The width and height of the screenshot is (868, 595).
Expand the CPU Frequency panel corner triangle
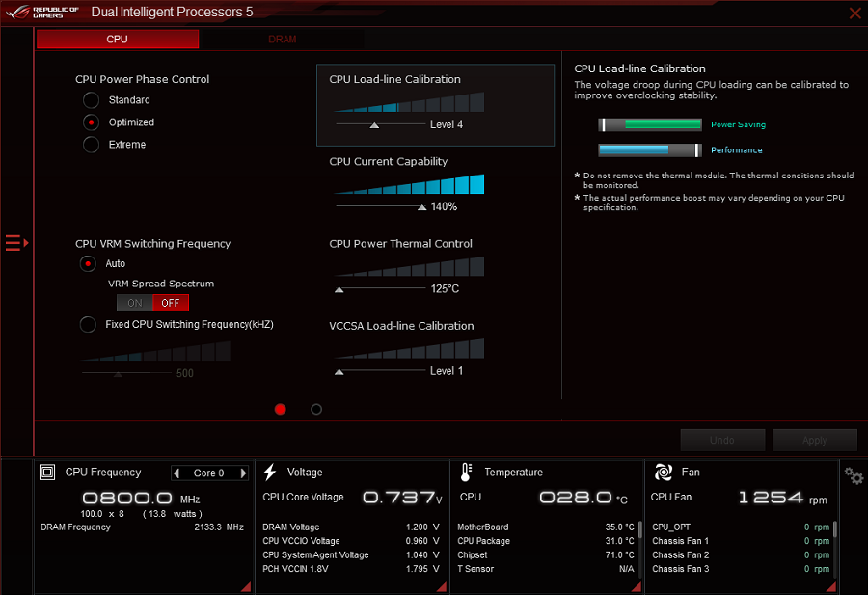click(x=246, y=586)
